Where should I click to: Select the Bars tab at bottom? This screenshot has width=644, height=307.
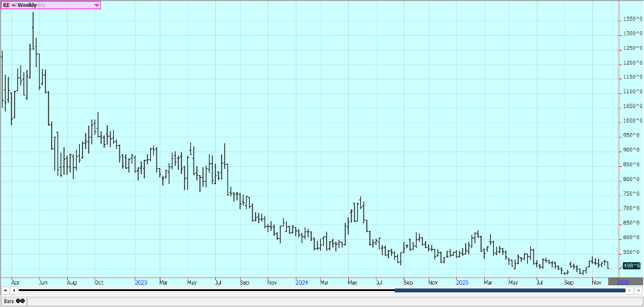coord(13,301)
